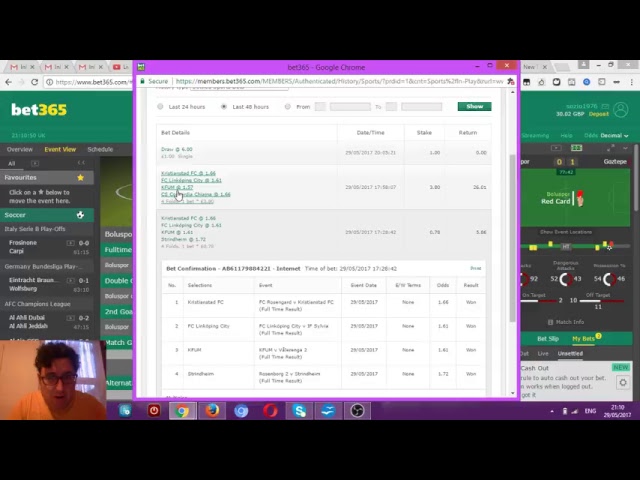The height and width of the screenshot is (480, 640).
Task: Select the Unsettled bets filter
Action: (x=570, y=353)
